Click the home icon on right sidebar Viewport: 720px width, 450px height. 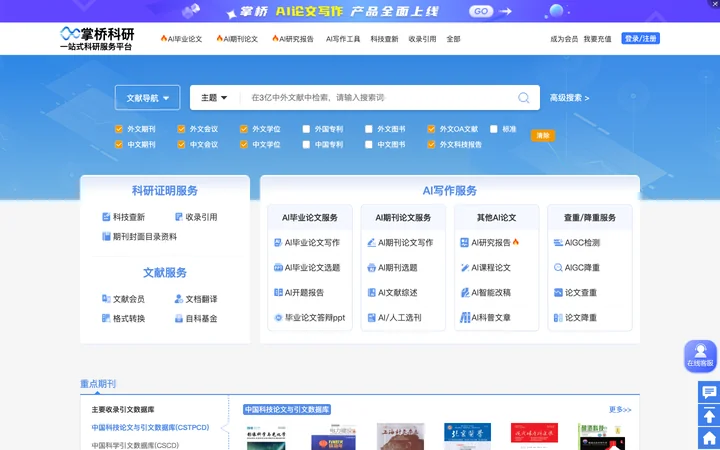tap(709, 438)
